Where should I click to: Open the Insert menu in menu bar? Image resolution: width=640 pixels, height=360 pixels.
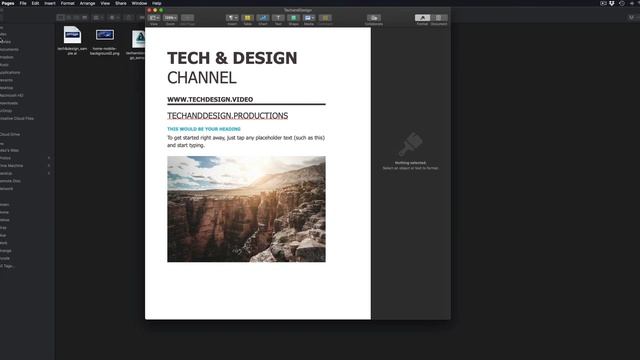click(50, 3)
